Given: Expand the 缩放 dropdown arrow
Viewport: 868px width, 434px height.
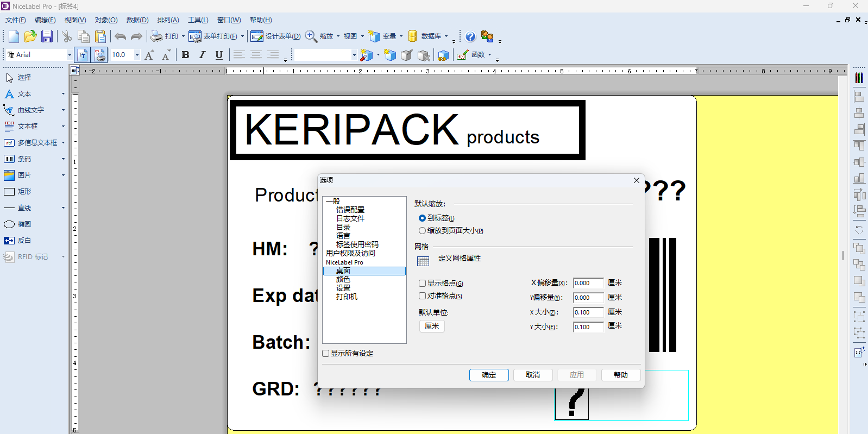Looking at the screenshot, I should [x=338, y=36].
